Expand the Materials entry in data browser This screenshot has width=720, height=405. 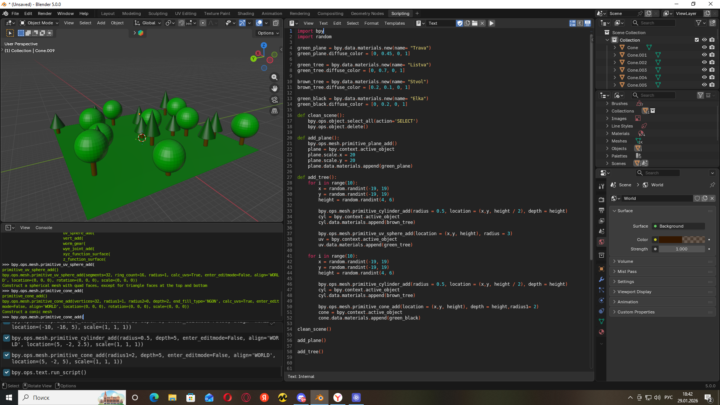[x=620, y=133]
